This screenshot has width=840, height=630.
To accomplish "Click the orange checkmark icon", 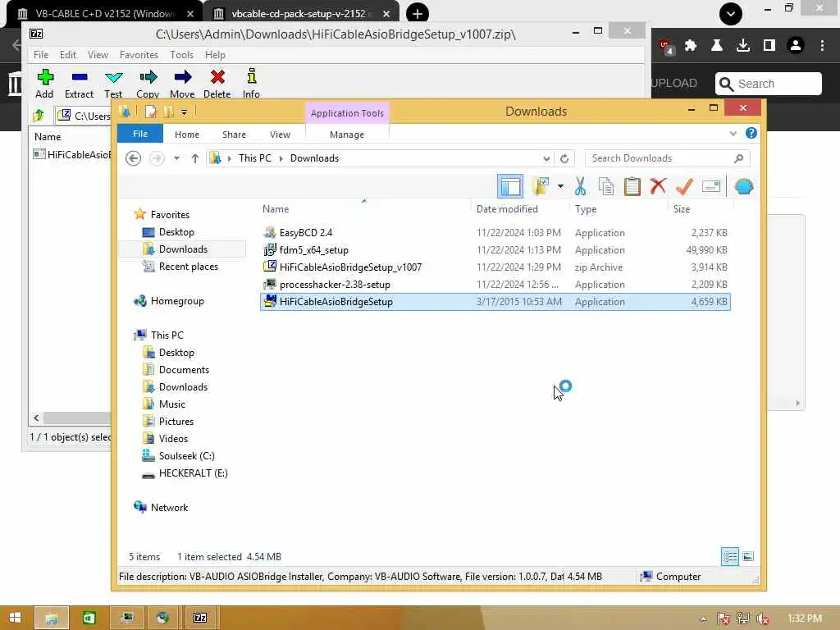I will pyautogui.click(x=684, y=186).
